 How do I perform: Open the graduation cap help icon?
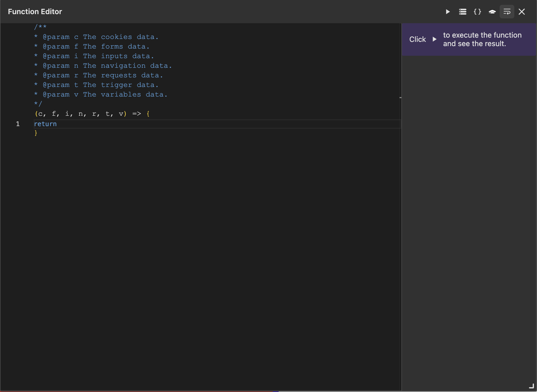click(x=492, y=12)
